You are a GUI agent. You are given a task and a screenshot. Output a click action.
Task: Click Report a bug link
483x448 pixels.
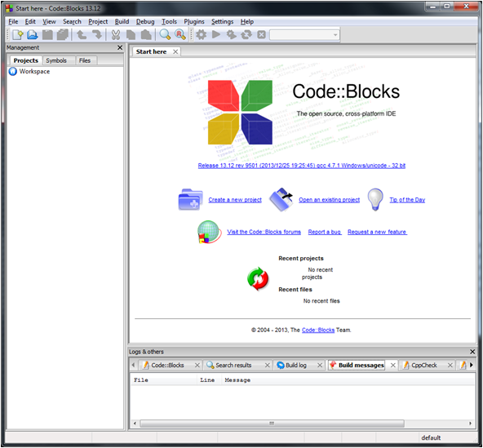point(325,232)
